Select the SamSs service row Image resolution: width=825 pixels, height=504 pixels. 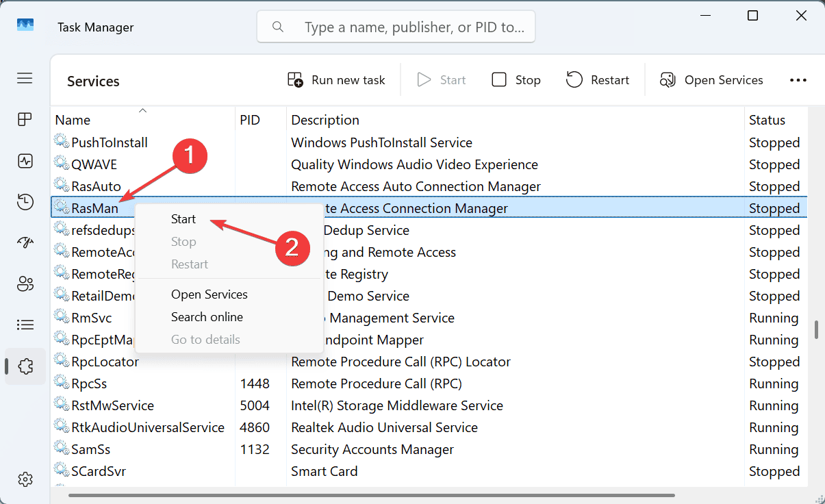[x=429, y=449]
